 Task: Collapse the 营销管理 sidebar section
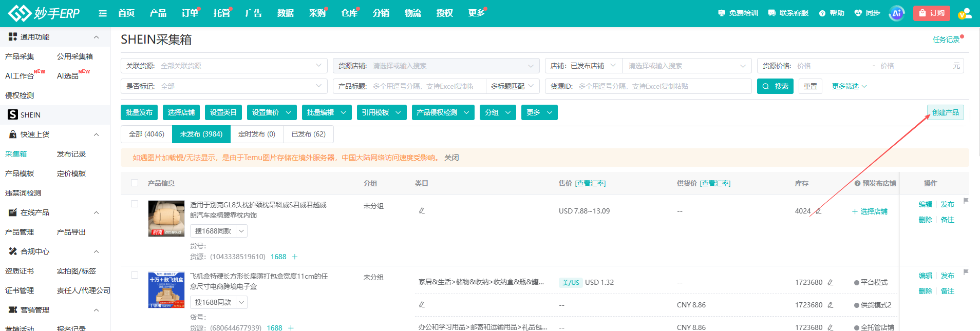point(96,310)
